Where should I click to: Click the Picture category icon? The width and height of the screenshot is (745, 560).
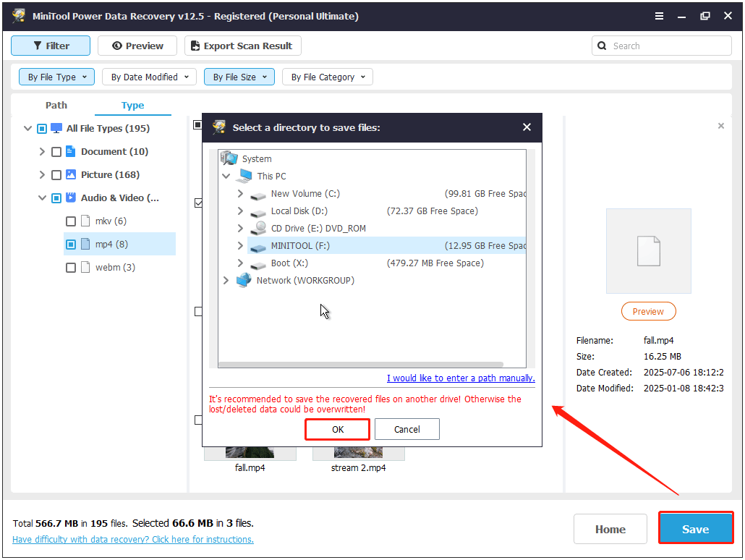pyautogui.click(x=71, y=174)
